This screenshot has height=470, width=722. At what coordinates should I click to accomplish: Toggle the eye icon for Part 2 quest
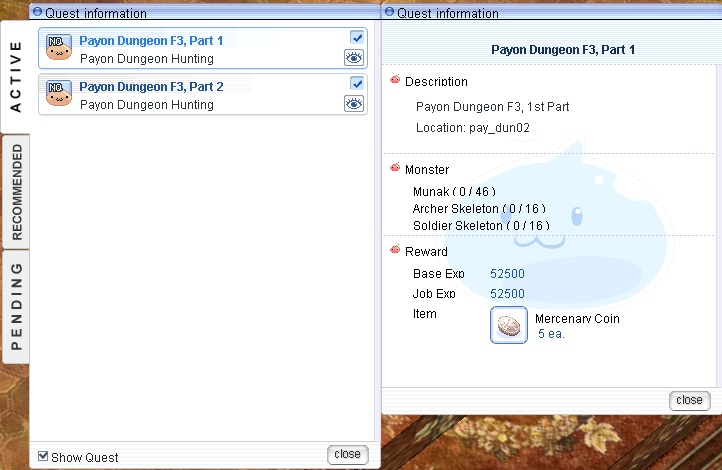(354, 104)
